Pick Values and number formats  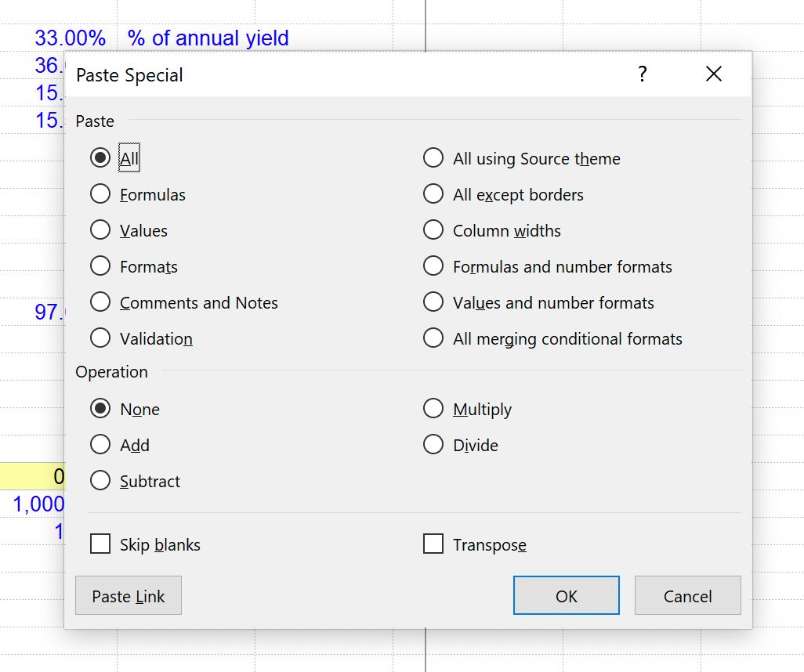click(x=433, y=302)
